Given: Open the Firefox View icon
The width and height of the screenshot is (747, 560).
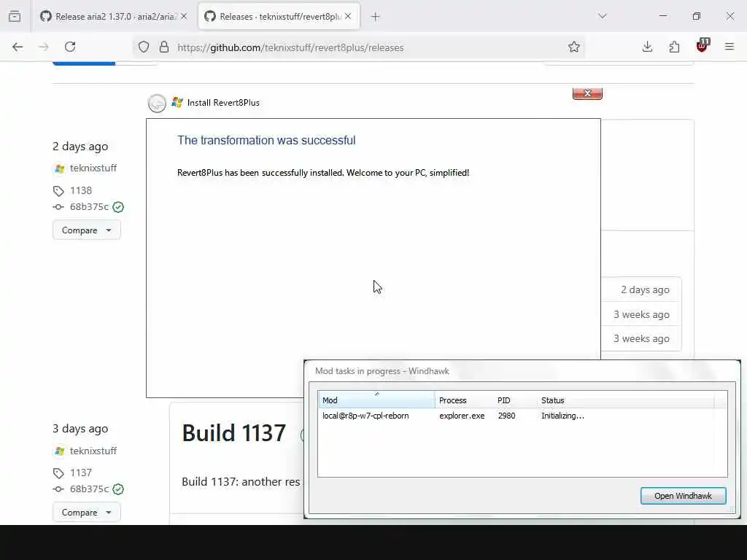Looking at the screenshot, I should pos(15,16).
